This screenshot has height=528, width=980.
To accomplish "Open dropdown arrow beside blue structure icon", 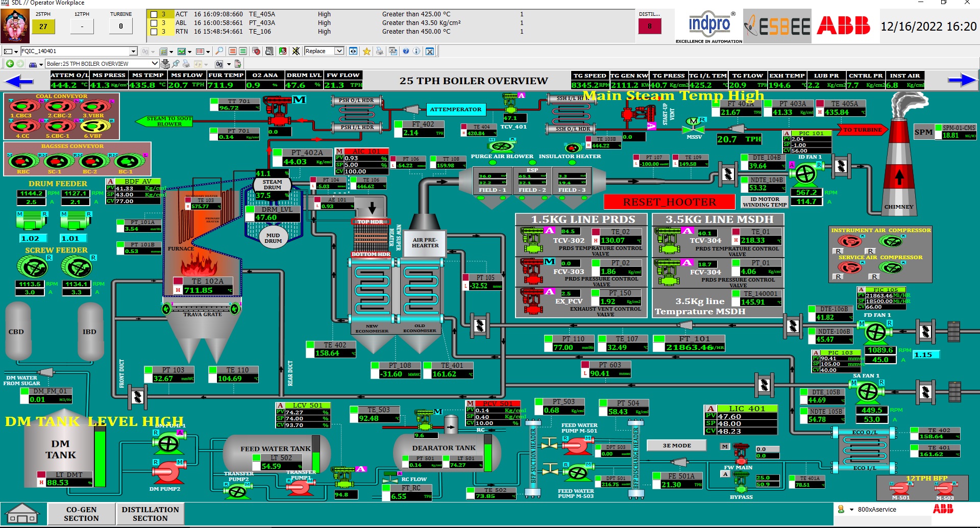I will 40,64.
